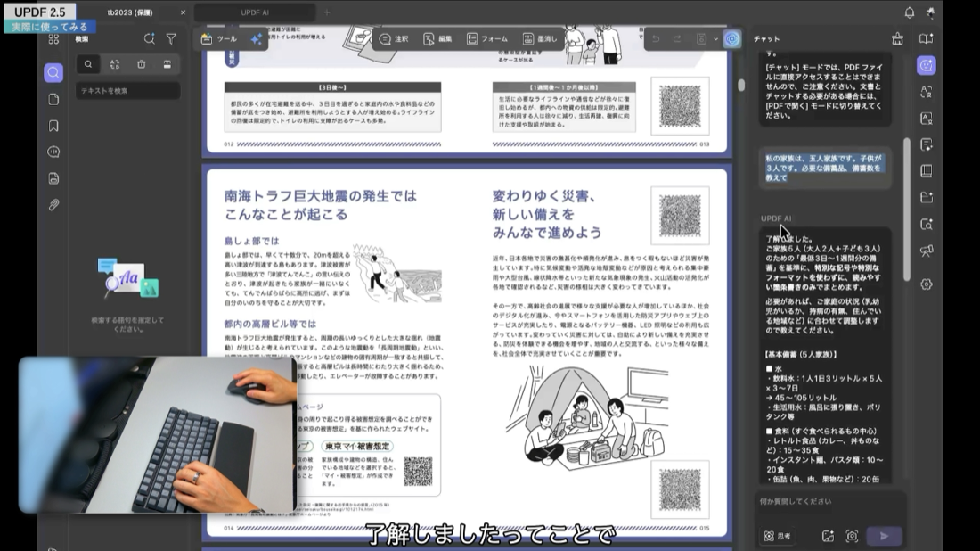Open the knowledge base book icon
The width and height of the screenshot is (980, 551).
pyautogui.click(x=927, y=171)
